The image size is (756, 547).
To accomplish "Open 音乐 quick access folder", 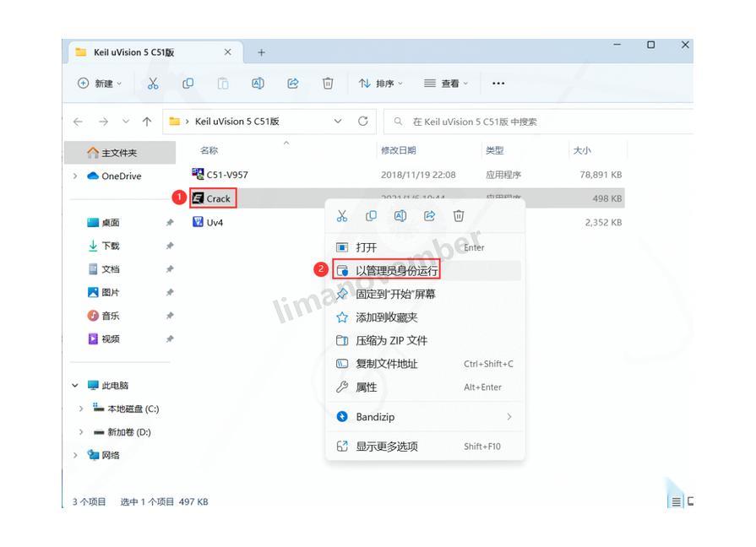I will [104, 316].
